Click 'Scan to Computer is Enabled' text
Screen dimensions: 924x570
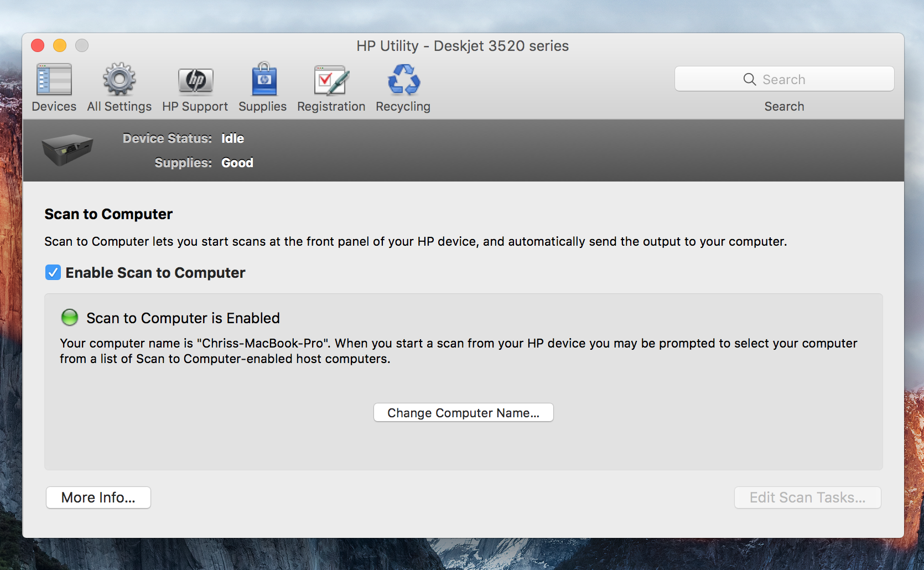183,318
